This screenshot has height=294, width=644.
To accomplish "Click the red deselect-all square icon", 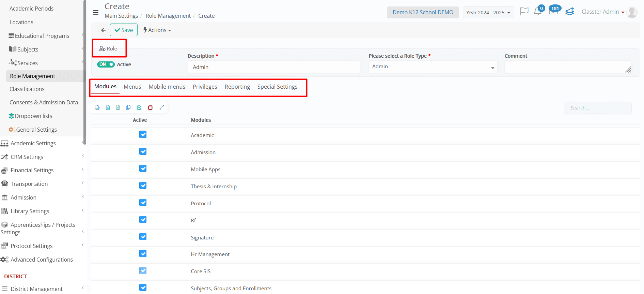I will (x=150, y=107).
